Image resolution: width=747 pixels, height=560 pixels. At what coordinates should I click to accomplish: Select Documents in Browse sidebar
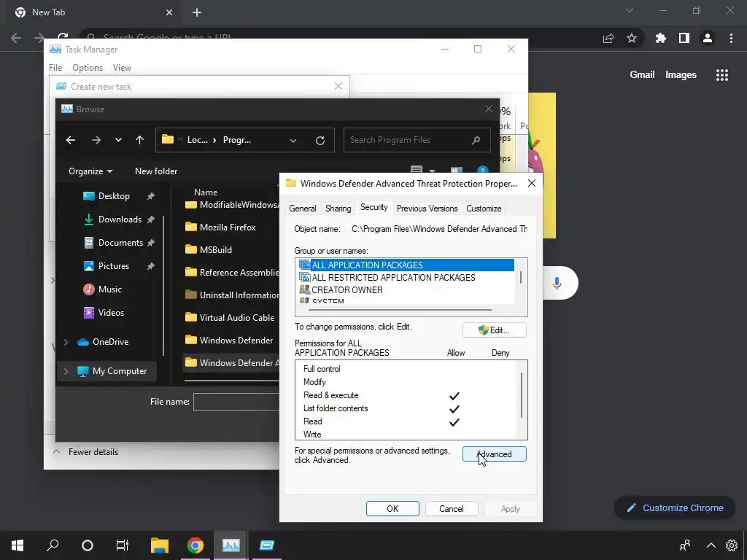tap(120, 242)
